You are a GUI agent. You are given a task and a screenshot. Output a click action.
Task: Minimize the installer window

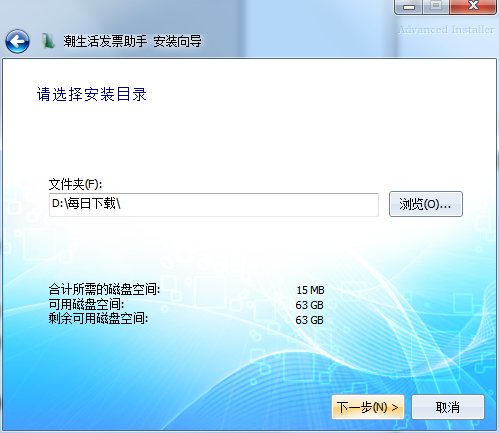point(409,7)
